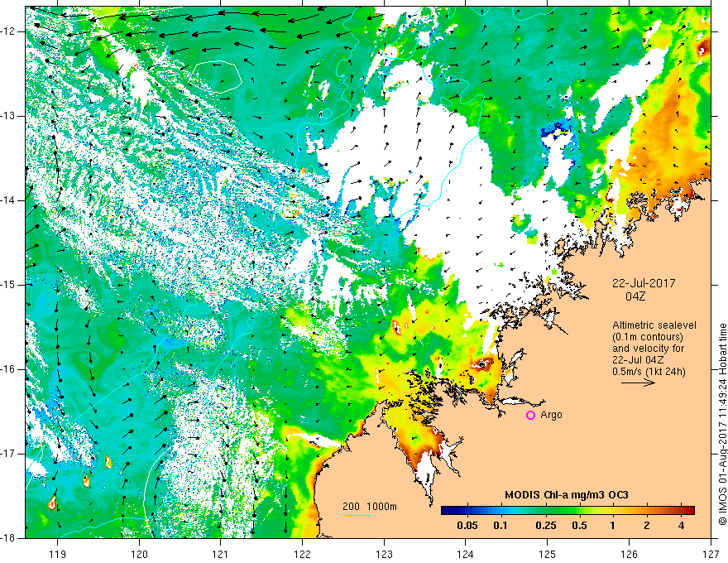Image resolution: width=728 pixels, height=563 pixels.
Task: Click the date text '22-Jul-2017'
Action: [x=644, y=283]
